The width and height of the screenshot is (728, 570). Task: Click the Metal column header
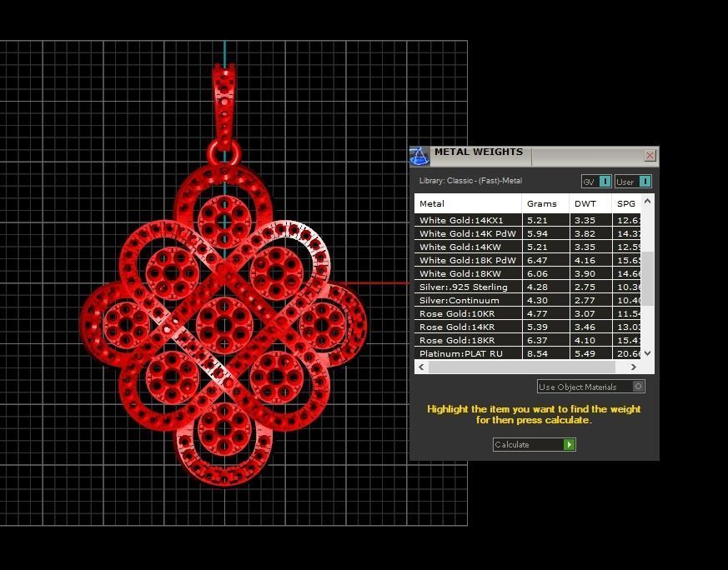468,203
